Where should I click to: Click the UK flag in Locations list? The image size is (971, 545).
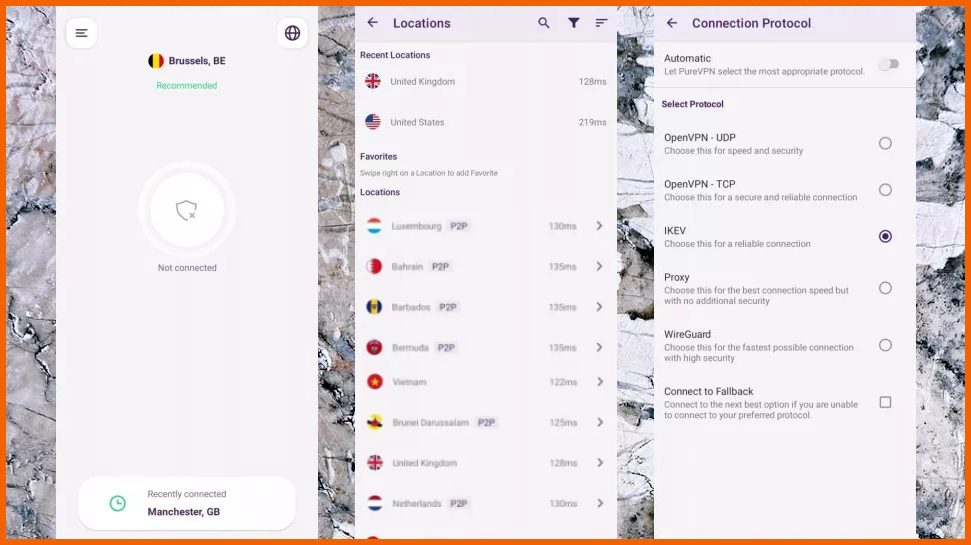pos(375,463)
